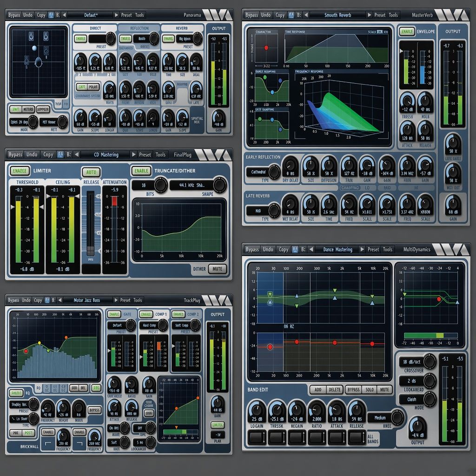Toggle the Direct enable button in Panorama
This screenshot has height=476, width=476.
[x=80, y=39]
